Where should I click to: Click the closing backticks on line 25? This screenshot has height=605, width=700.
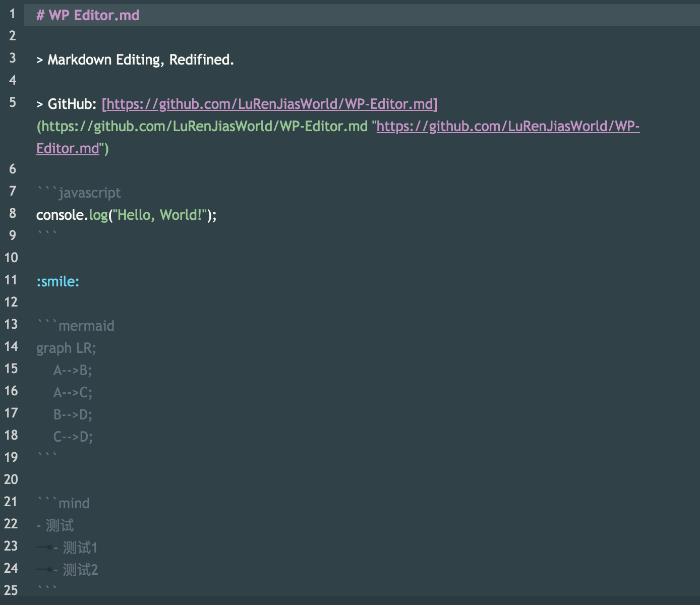click(x=47, y=589)
